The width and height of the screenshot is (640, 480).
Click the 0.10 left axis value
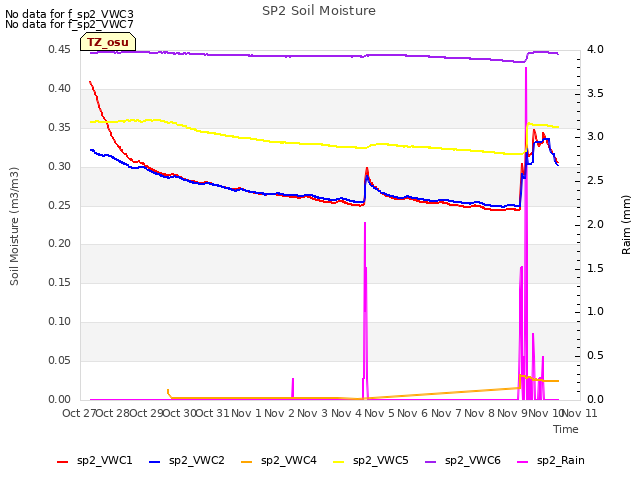pos(60,321)
